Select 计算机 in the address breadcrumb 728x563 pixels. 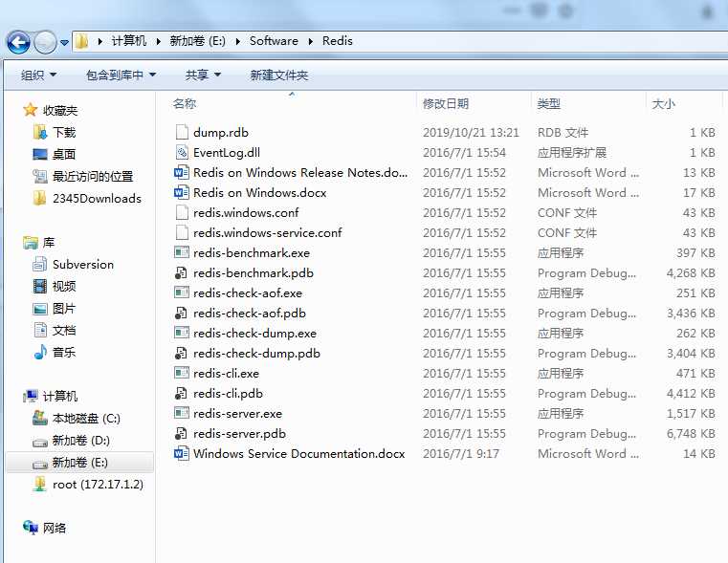(x=128, y=41)
